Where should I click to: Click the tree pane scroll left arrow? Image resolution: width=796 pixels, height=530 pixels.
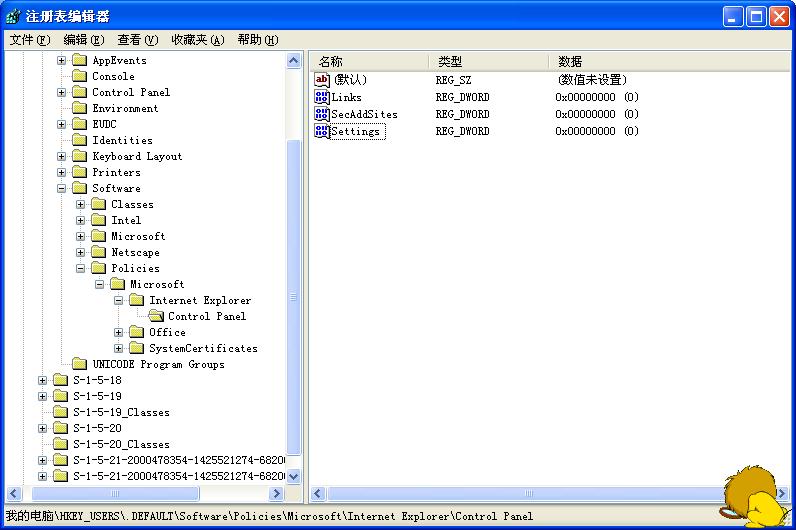coord(14,493)
